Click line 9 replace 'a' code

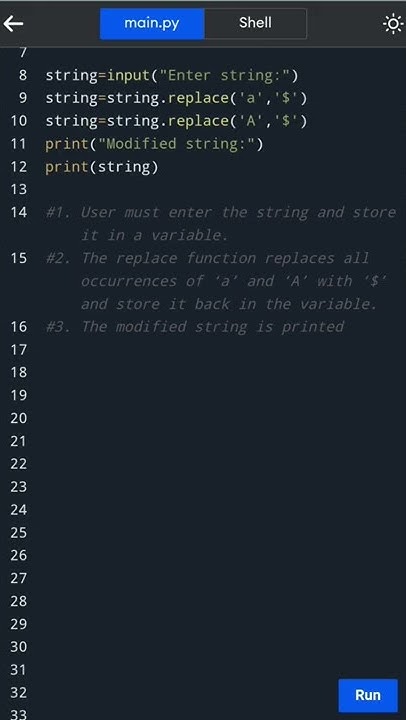pyautogui.click(x=176, y=98)
